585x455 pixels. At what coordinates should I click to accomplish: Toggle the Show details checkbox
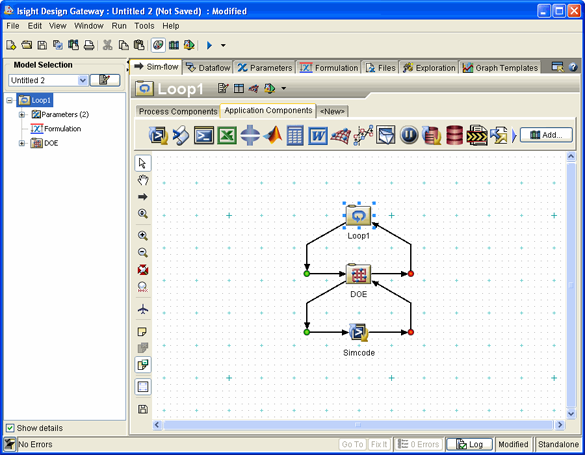click(10, 428)
